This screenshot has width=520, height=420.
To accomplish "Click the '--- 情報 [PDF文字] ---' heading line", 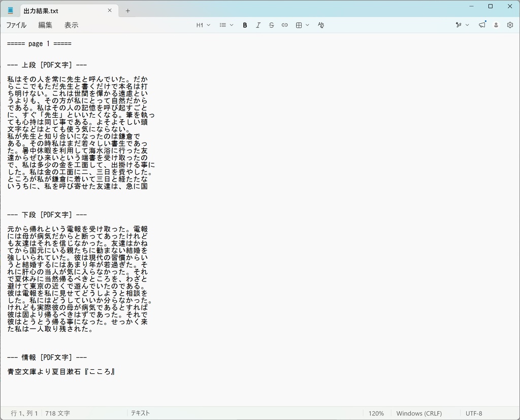I will tap(47, 358).
